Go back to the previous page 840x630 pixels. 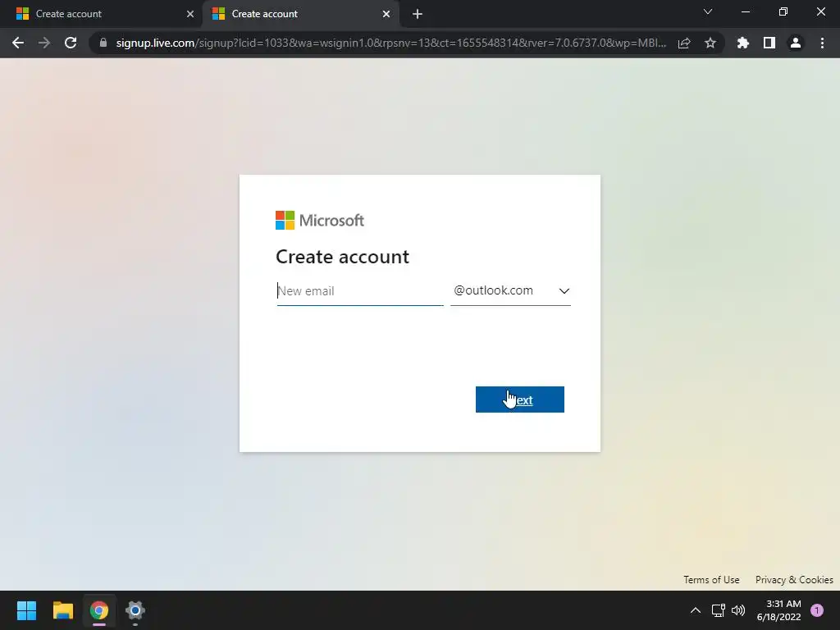[18, 43]
